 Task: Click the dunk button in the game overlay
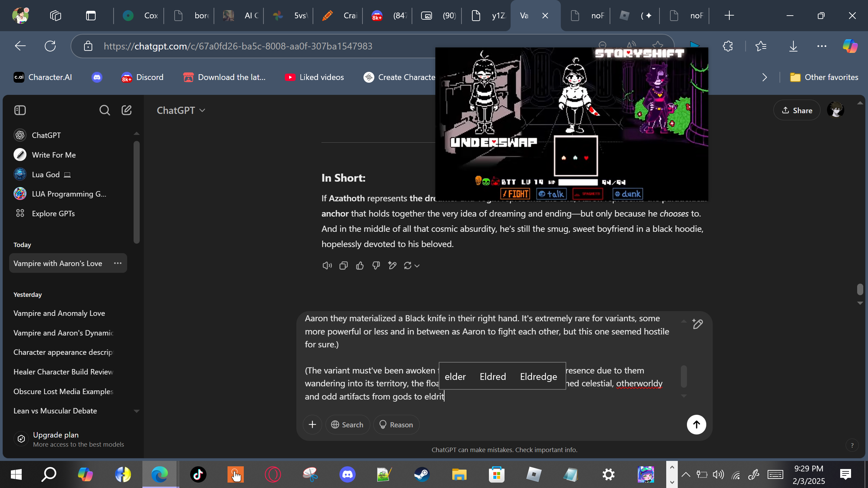click(x=628, y=194)
